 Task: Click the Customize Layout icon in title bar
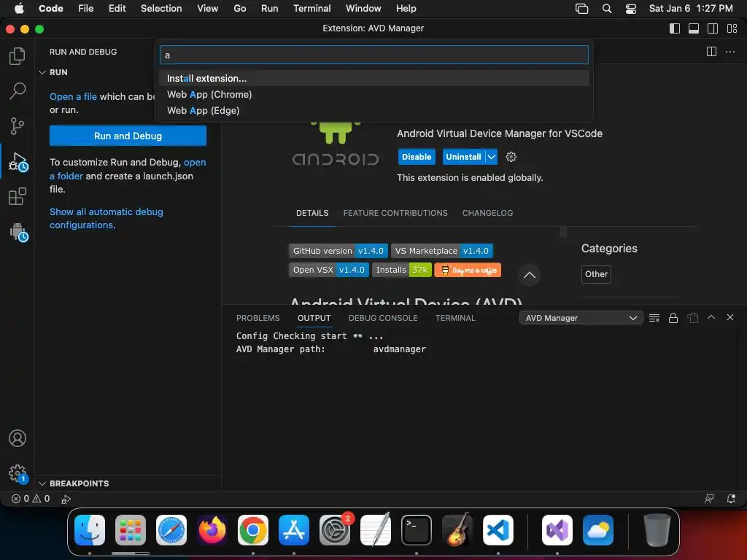pyautogui.click(x=732, y=28)
